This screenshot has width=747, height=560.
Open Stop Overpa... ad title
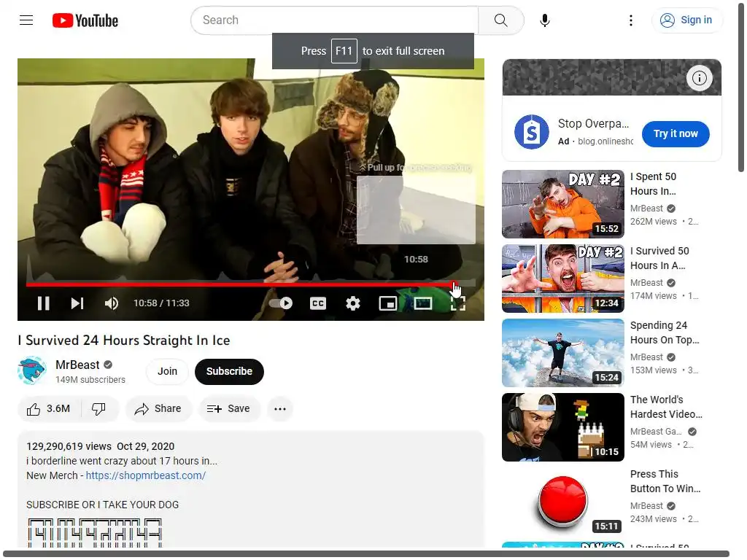pos(594,123)
